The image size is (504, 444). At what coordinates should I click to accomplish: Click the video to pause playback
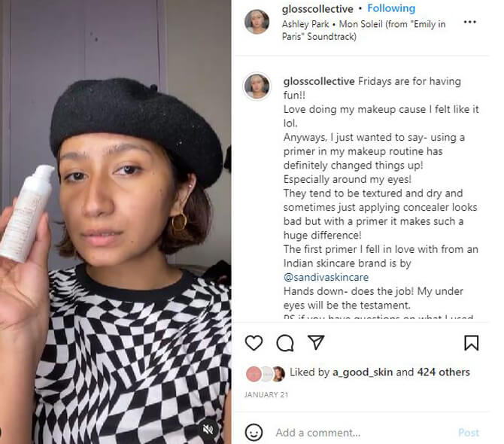tap(116, 222)
